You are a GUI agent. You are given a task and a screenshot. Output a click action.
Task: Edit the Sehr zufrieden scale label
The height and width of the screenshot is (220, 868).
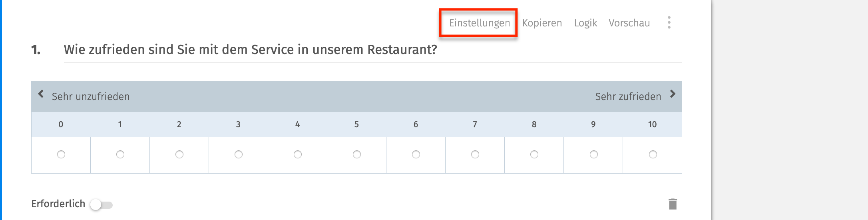(x=628, y=96)
